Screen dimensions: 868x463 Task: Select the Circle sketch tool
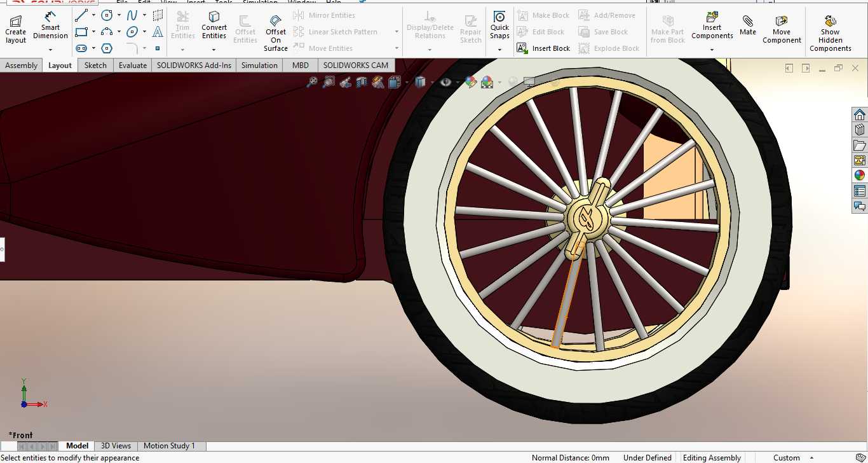pyautogui.click(x=107, y=15)
